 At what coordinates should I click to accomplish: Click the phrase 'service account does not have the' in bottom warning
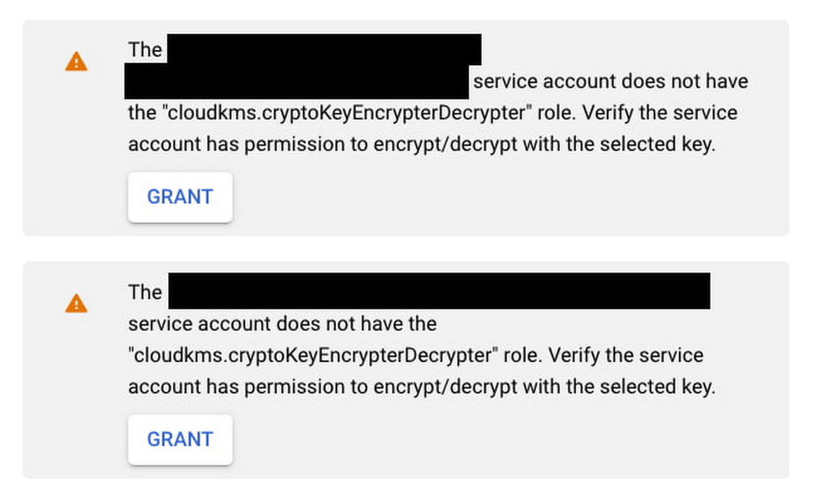click(x=281, y=323)
